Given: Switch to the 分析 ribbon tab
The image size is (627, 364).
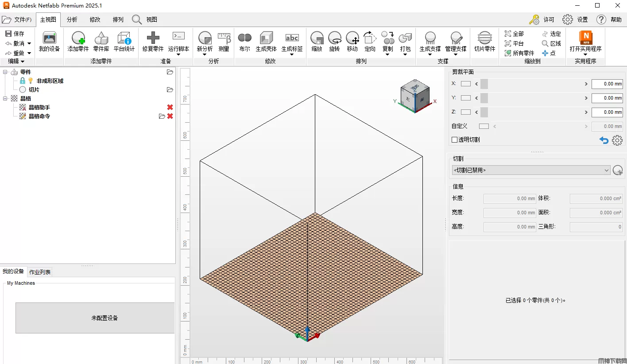Looking at the screenshot, I should (72, 19).
